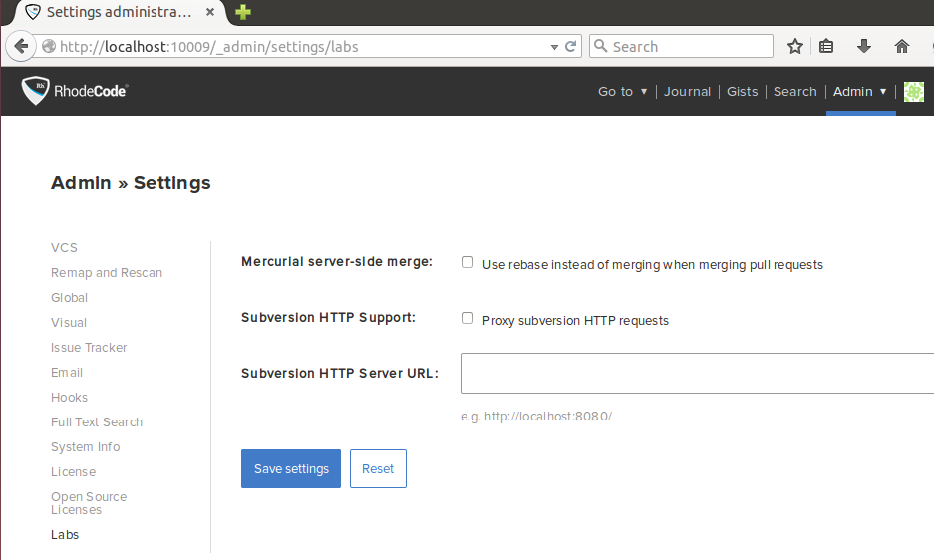The width and height of the screenshot is (934, 560).
Task: Show bookmarks list icon in toolbar
Action: click(826, 46)
